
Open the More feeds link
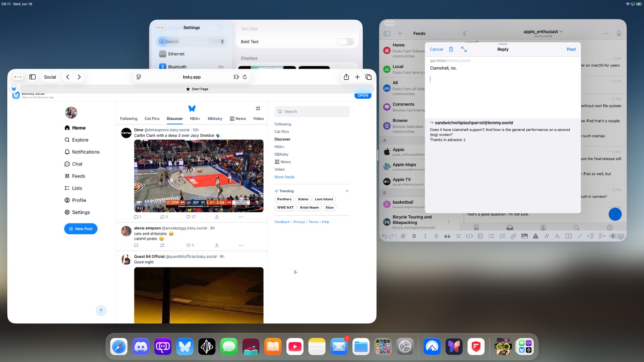coord(285,177)
